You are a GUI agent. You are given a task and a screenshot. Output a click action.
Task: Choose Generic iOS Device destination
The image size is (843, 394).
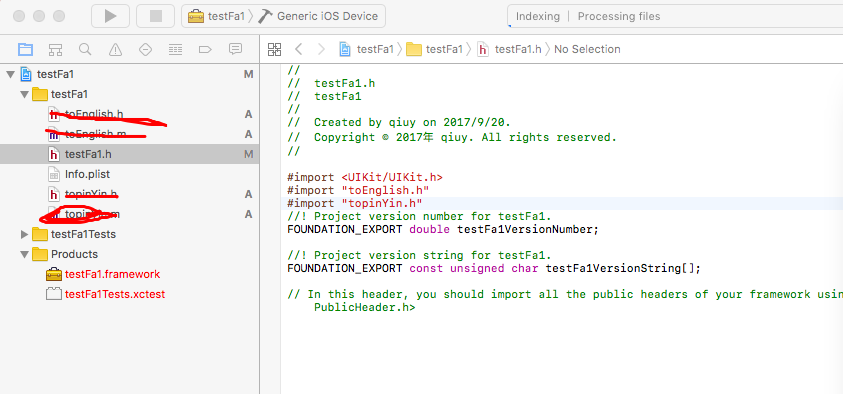pyautogui.click(x=318, y=16)
